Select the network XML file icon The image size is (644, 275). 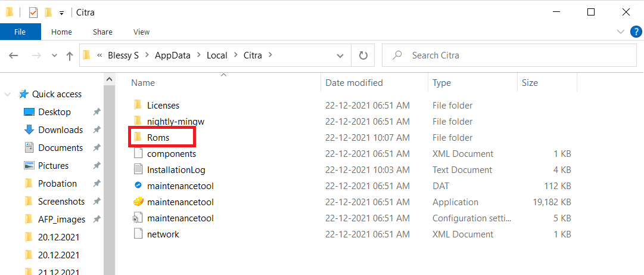[x=138, y=234]
